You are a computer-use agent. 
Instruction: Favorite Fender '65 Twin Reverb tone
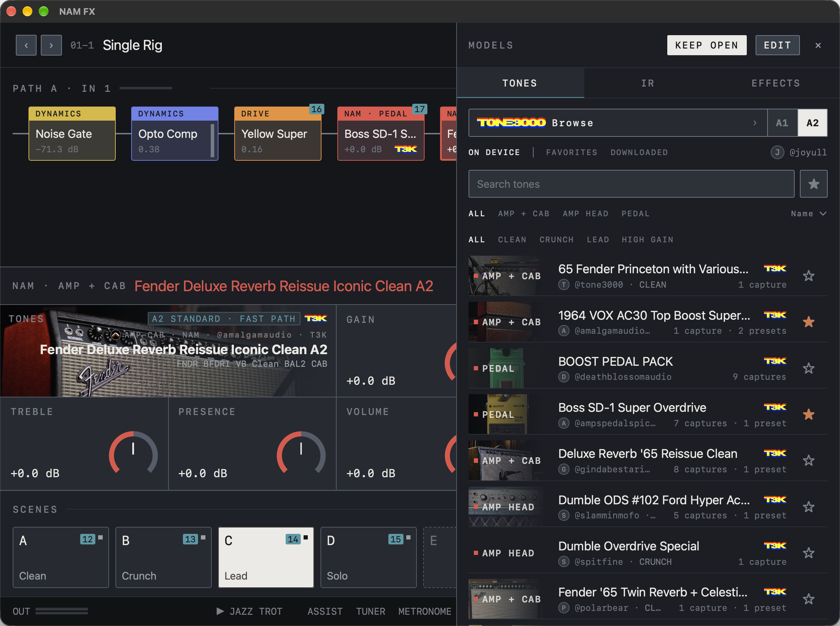tap(809, 600)
